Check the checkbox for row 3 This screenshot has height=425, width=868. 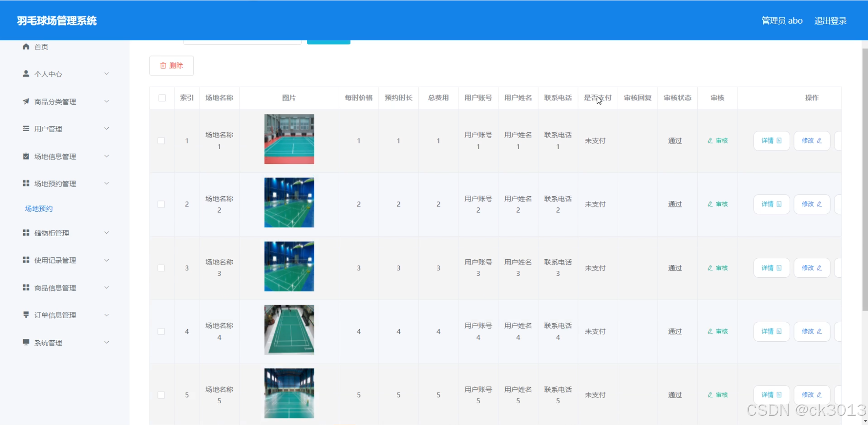pos(161,268)
